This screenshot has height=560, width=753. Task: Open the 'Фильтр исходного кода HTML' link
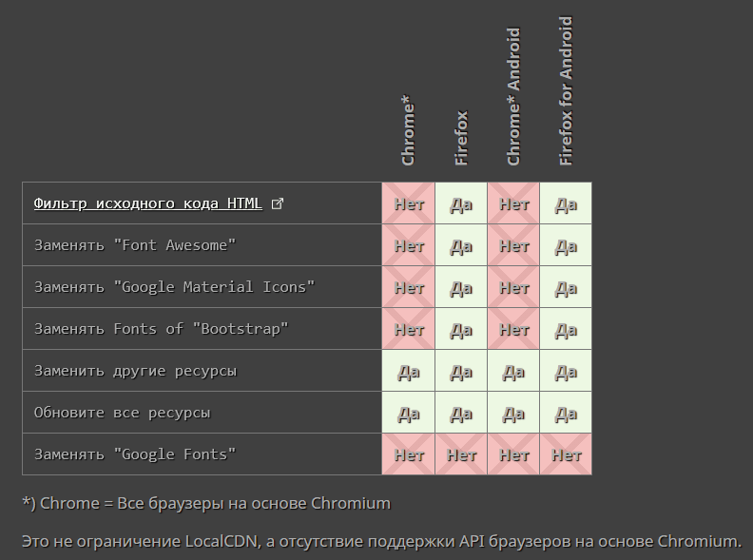[148, 203]
